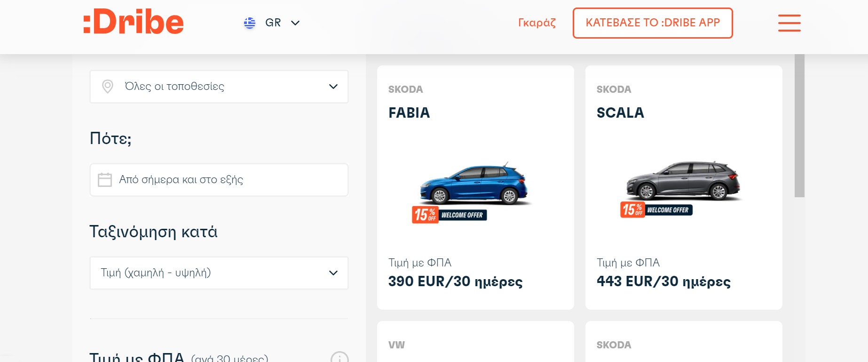Click the location pin icon
Image resolution: width=868 pixels, height=362 pixels.
coord(108,86)
